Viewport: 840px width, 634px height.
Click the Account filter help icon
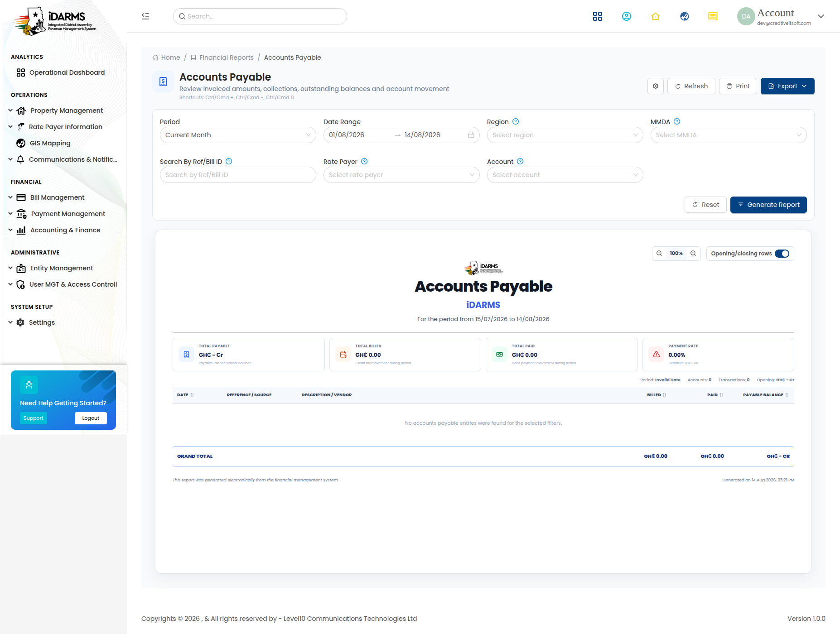point(520,161)
